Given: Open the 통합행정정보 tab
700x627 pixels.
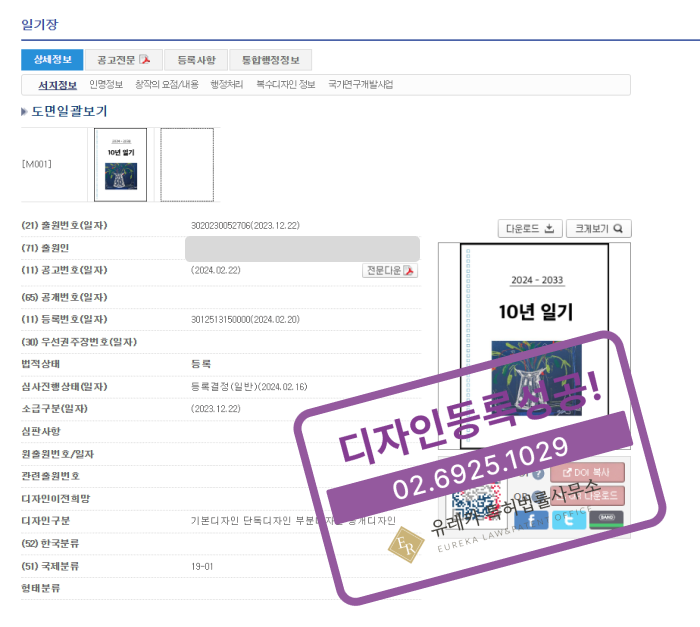Looking at the screenshot, I should 270,60.
